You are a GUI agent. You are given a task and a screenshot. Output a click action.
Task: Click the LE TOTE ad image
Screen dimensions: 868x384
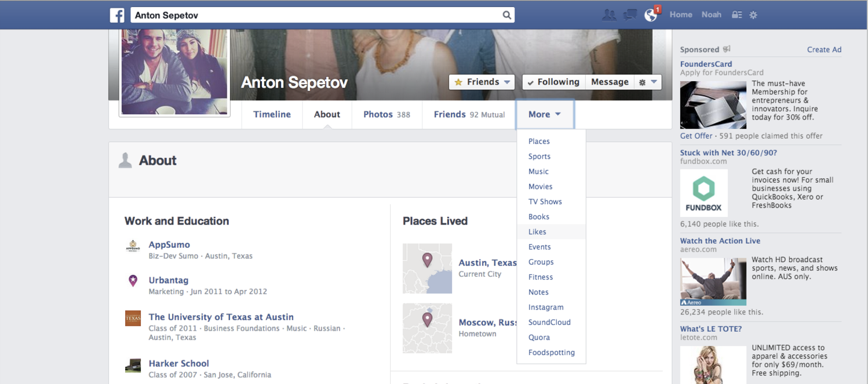(x=713, y=365)
